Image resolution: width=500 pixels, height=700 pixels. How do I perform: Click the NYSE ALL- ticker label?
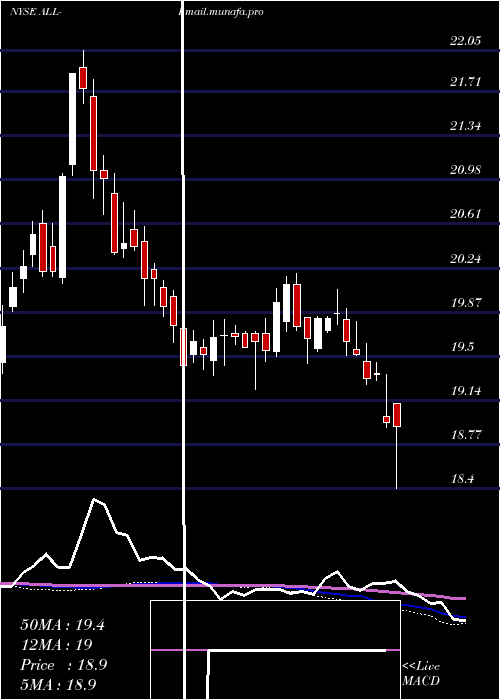coord(36,12)
